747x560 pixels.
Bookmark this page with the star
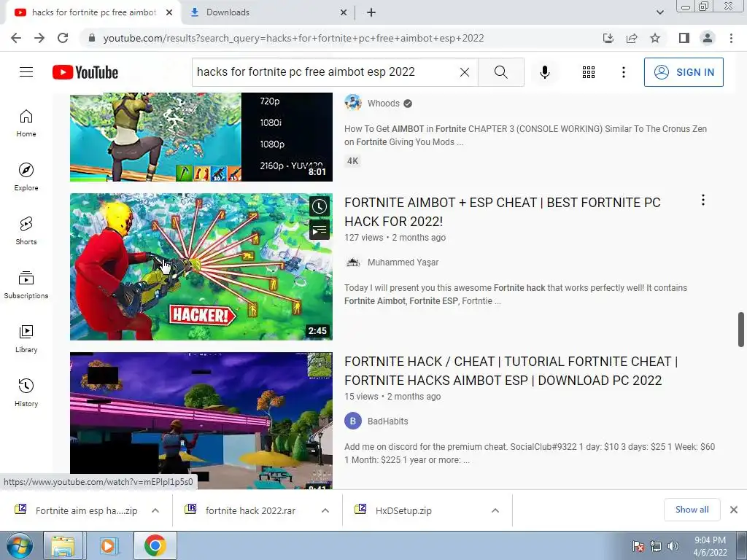click(x=655, y=38)
